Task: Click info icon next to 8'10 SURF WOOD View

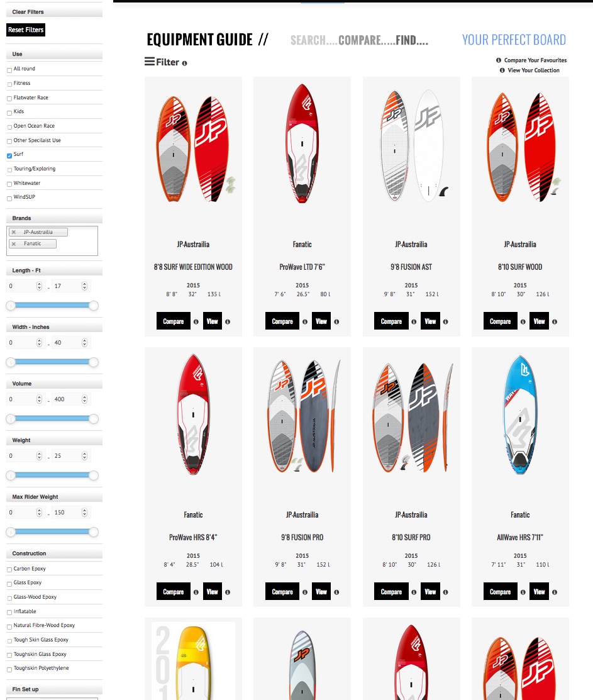Action: [554, 321]
